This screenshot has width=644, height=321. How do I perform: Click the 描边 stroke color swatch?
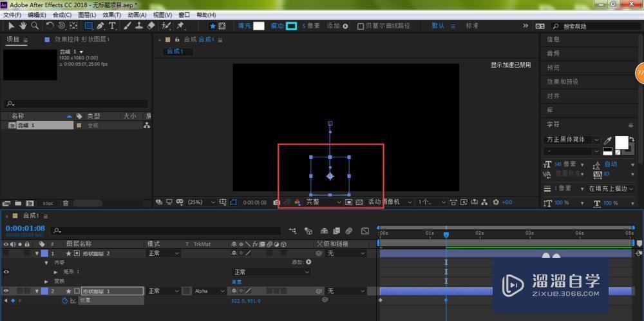click(x=291, y=26)
